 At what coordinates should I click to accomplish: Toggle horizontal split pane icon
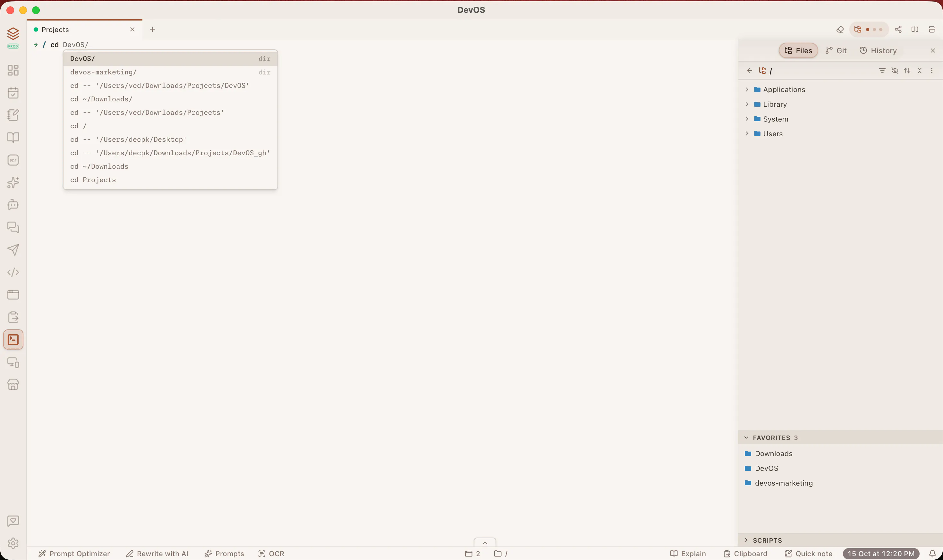(x=932, y=30)
